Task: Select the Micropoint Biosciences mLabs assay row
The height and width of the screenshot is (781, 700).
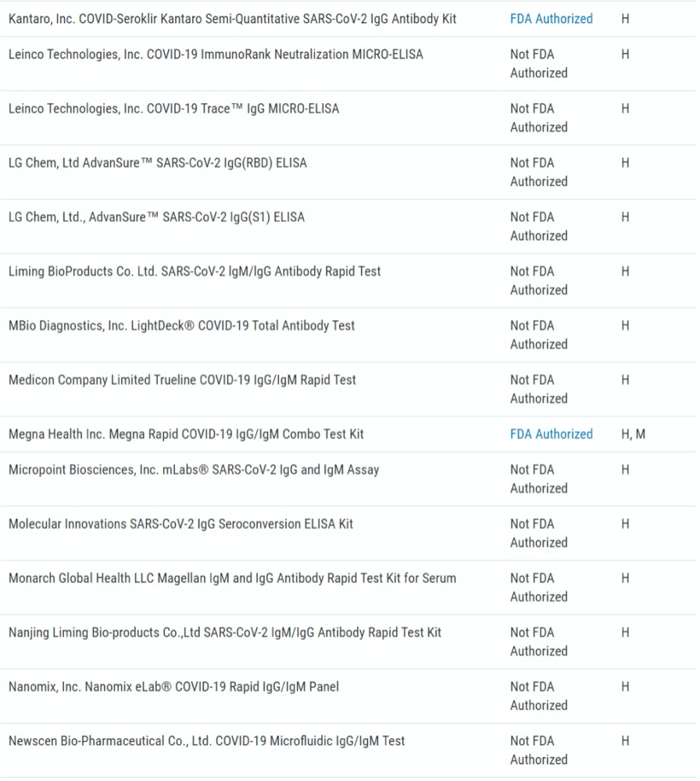Action: pyautogui.click(x=194, y=470)
